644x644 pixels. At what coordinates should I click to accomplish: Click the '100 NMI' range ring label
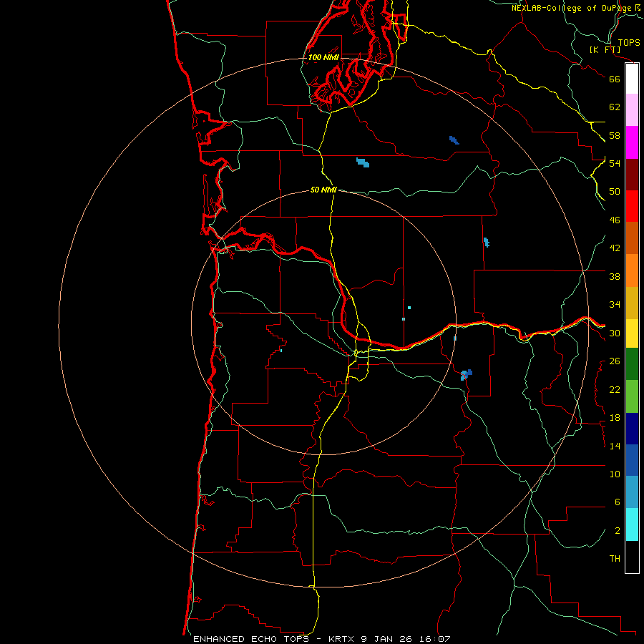click(323, 57)
